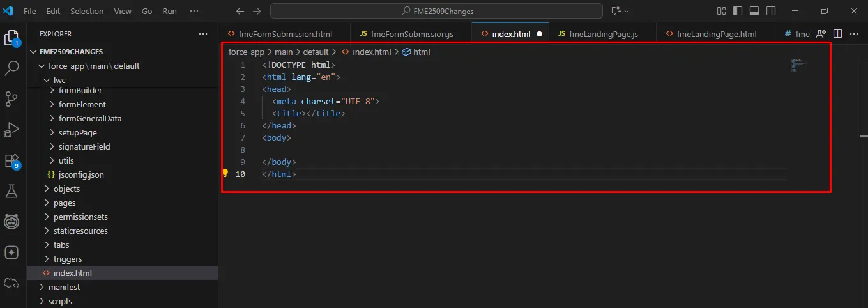Switch to the fmeLandingPage.js tab
Viewport: 868px width, 308px height.
pyautogui.click(x=598, y=34)
